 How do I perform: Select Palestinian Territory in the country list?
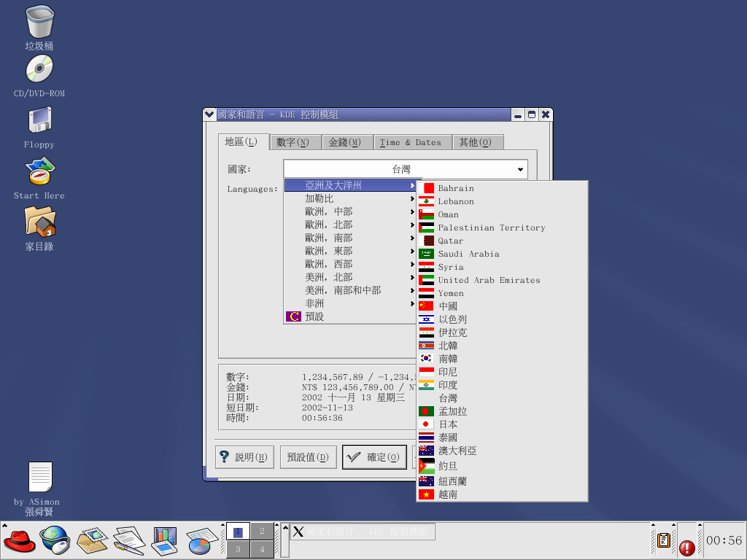point(502,227)
